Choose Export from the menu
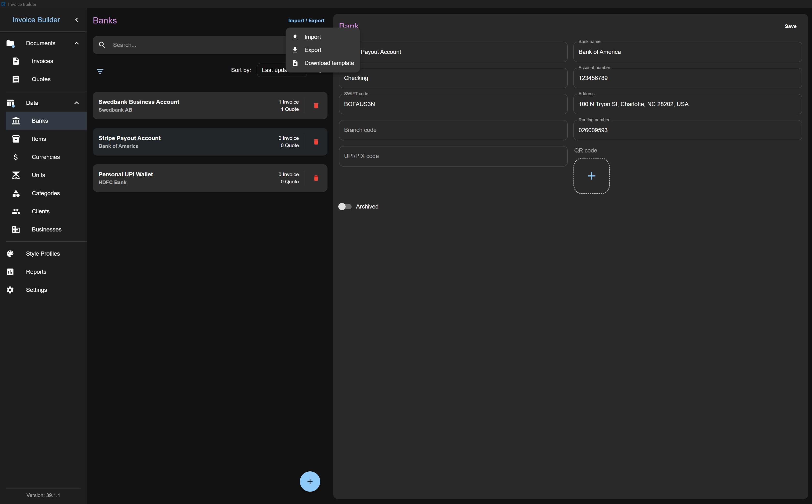Screen dimensions: 812x504 pos(322,50)
